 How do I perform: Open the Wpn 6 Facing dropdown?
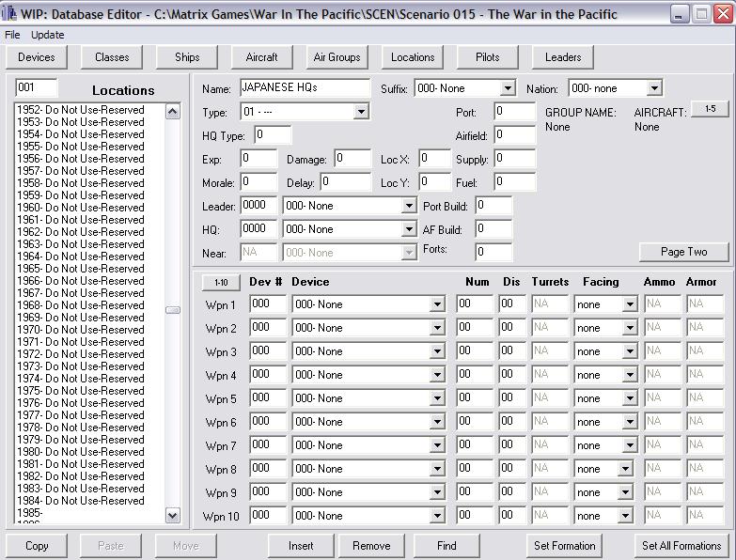point(630,422)
